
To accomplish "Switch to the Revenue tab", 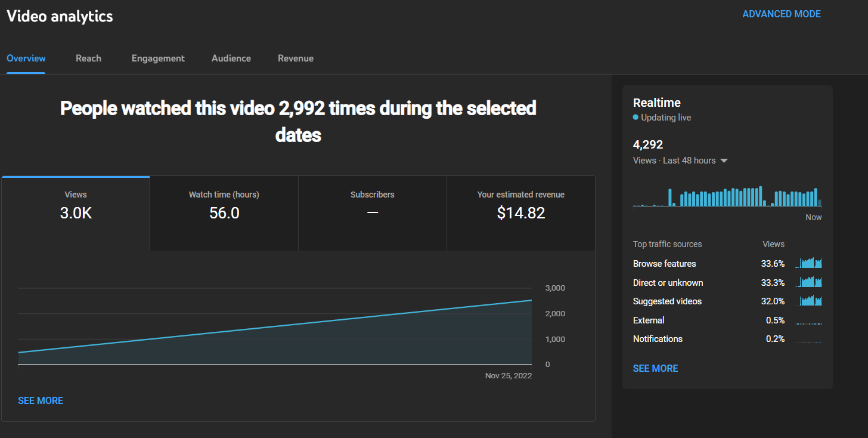I will (x=296, y=58).
